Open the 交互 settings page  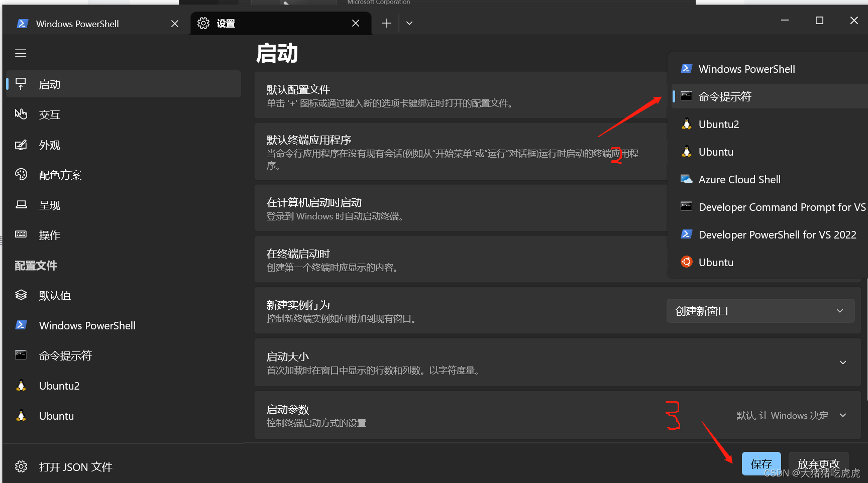[124, 114]
